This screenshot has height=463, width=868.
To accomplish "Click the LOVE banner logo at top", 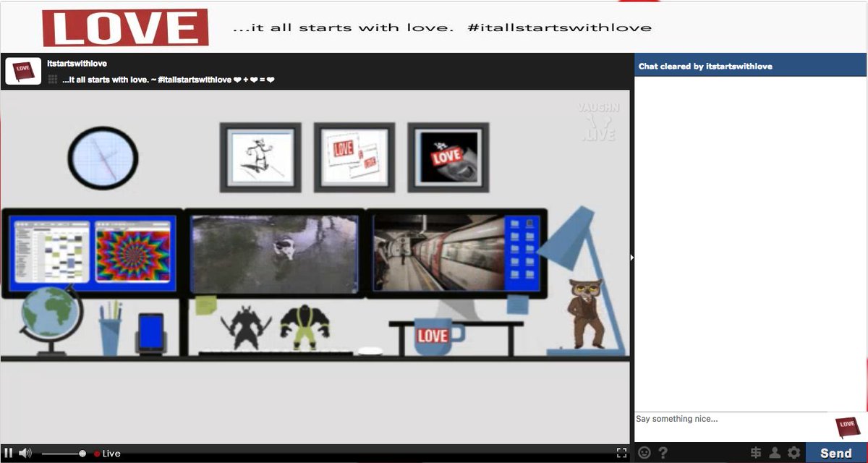I will 126,27.
